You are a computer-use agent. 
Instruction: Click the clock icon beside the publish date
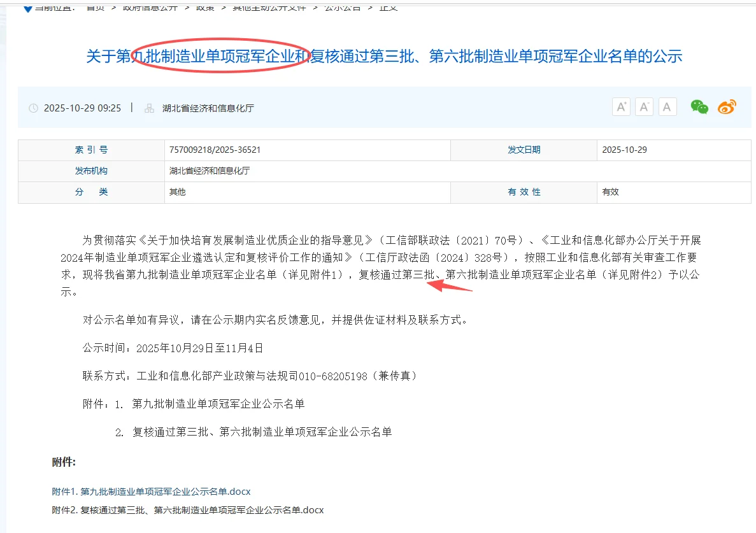33,108
